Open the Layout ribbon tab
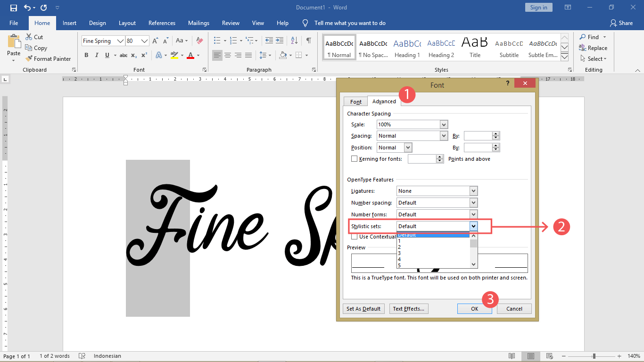 (x=127, y=23)
